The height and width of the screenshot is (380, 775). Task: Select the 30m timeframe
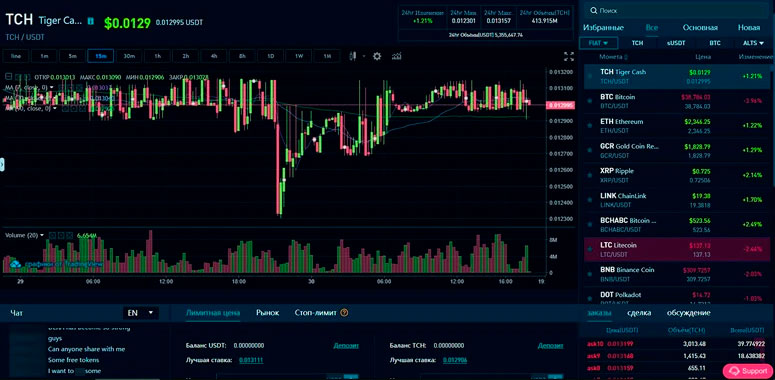pyautogui.click(x=129, y=56)
